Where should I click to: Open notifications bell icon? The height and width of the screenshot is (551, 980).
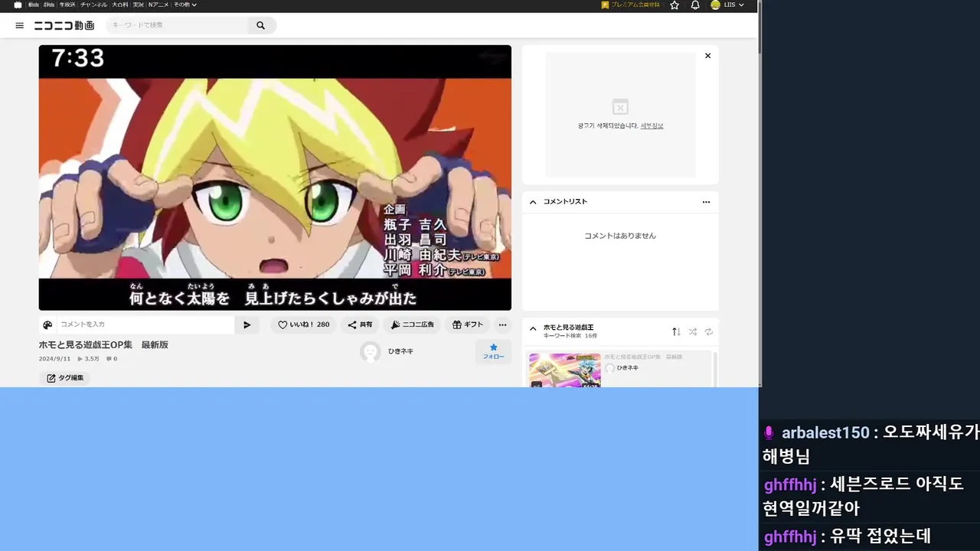click(695, 5)
